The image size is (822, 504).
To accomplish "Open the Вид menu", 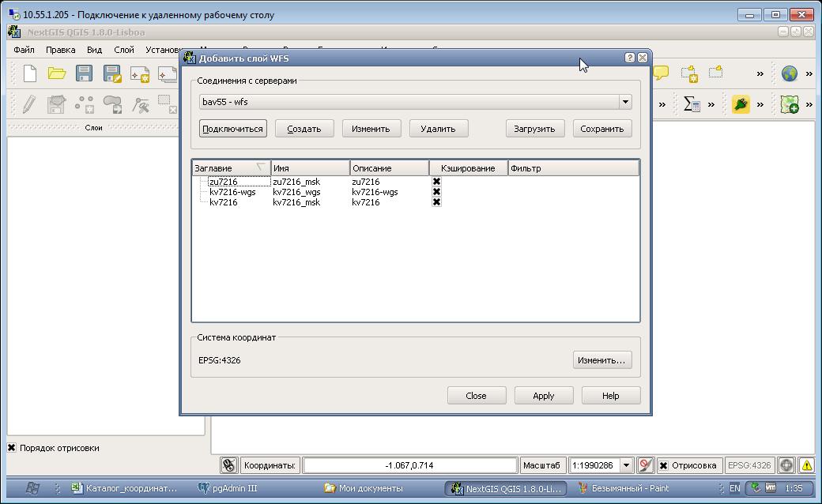I will tap(94, 50).
